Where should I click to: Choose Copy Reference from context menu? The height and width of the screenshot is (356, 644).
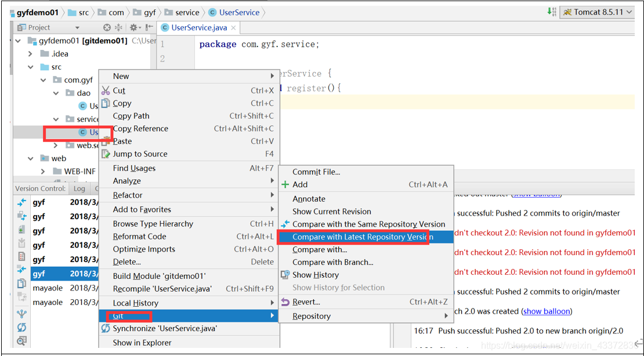(189, 129)
